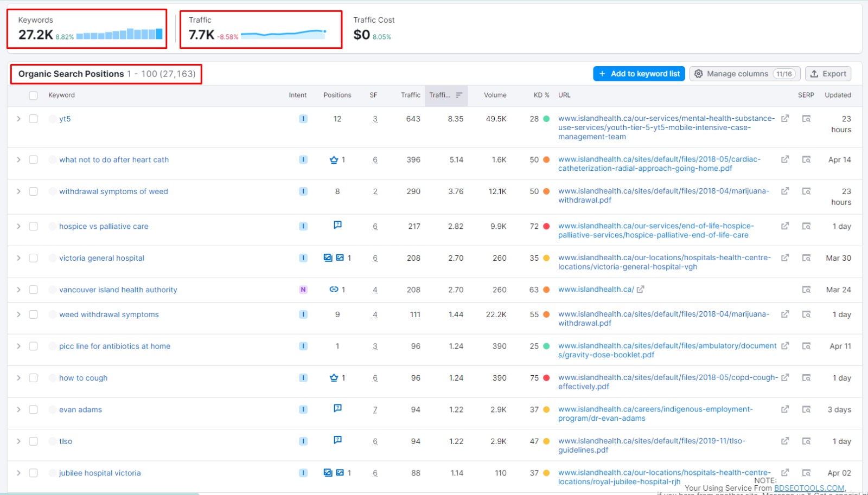Switch to the Keywords metric card
This screenshot has height=495, width=868.
pyautogui.click(x=87, y=28)
